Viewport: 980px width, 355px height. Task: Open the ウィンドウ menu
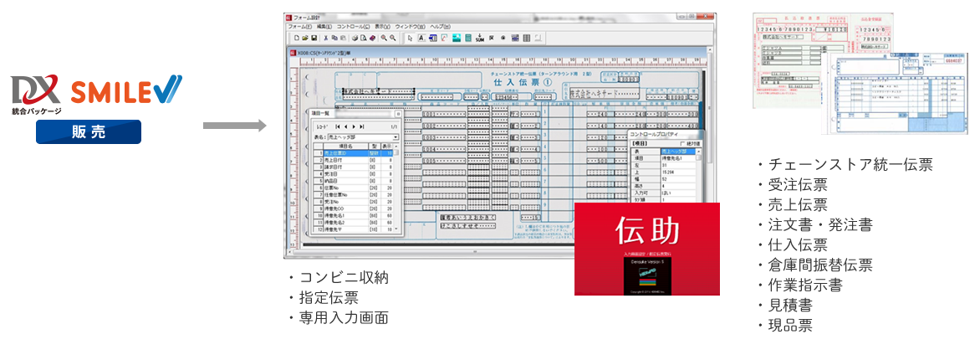pyautogui.click(x=410, y=26)
